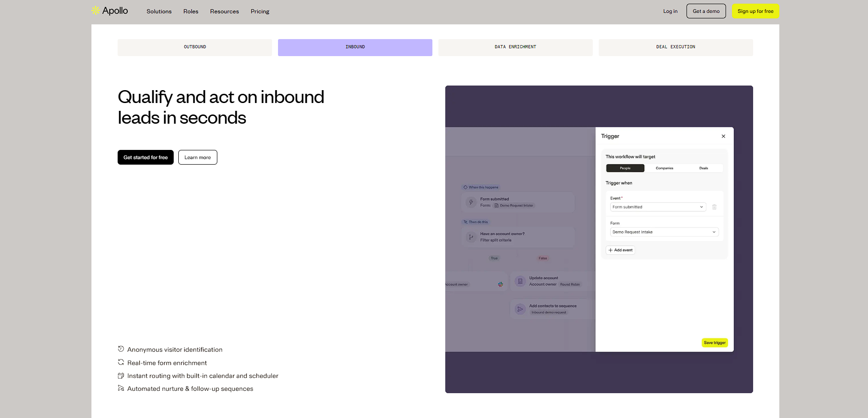The height and width of the screenshot is (418, 868).
Task: Click the Apollo logo icon
Action: 96,10
